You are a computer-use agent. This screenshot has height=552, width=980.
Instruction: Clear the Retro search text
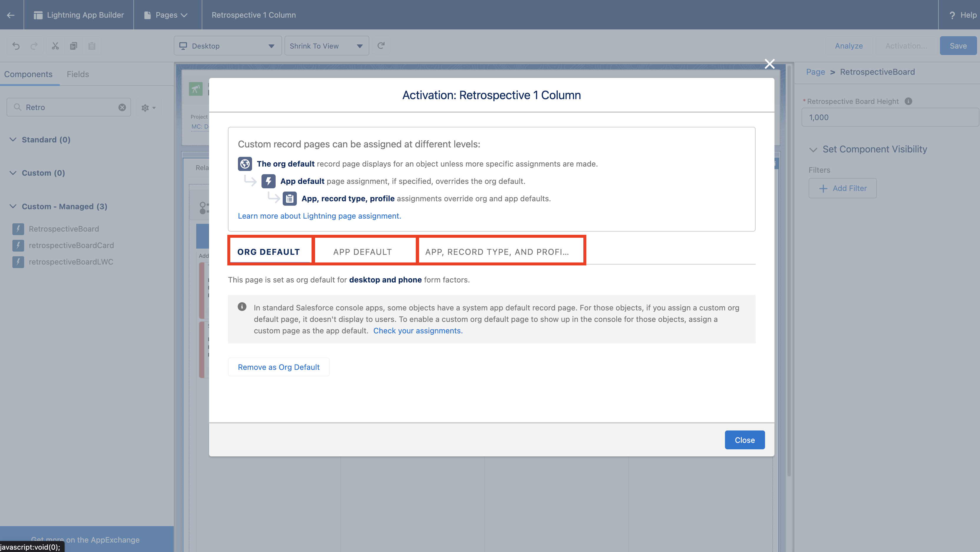click(122, 108)
